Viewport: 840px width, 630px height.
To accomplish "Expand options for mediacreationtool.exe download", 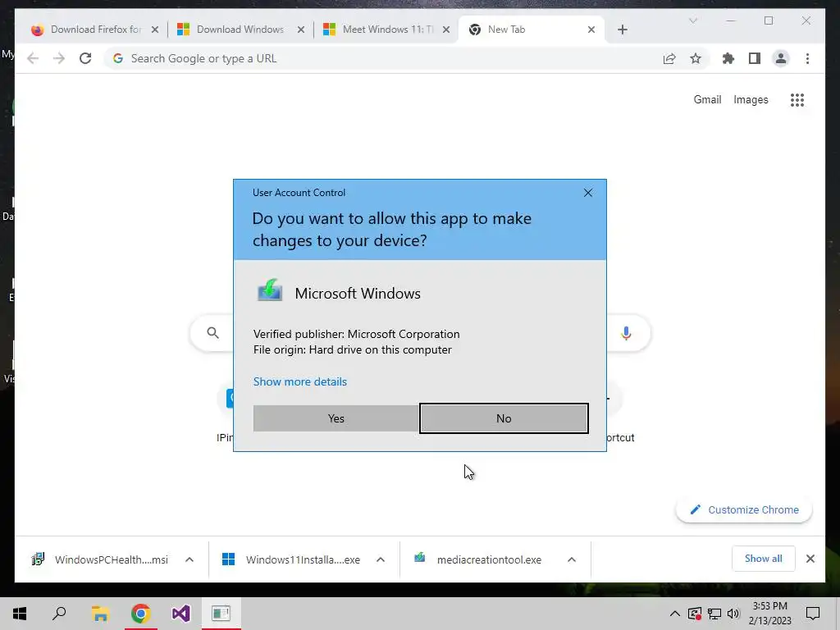I will click(572, 559).
